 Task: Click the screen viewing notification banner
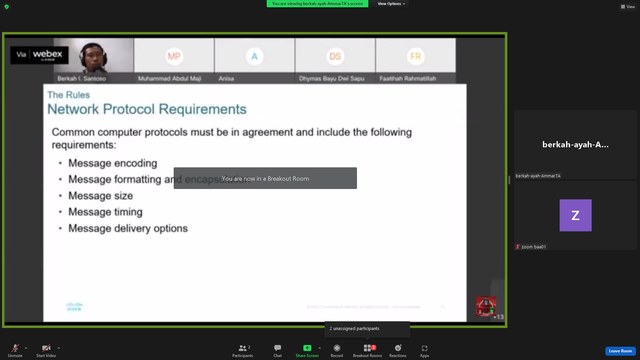click(x=318, y=4)
